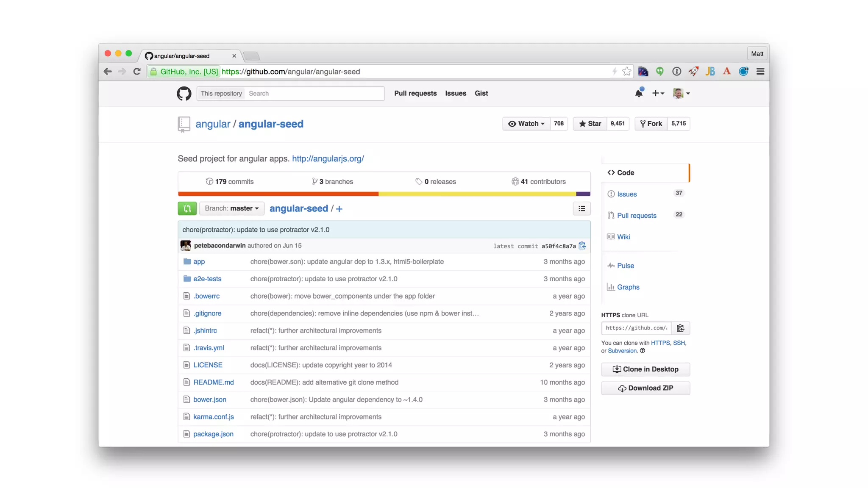Reload the page in browser
Viewport: 868px width, 488px height.
(136, 72)
